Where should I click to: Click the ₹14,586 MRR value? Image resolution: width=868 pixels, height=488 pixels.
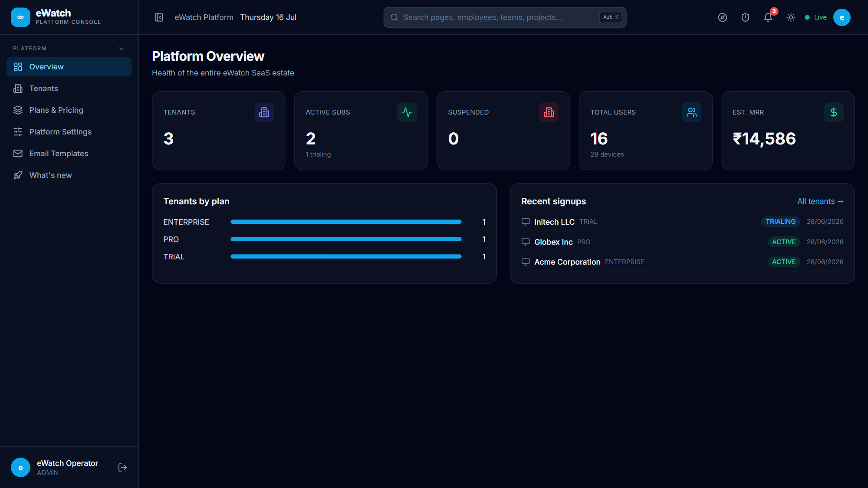[x=764, y=139]
